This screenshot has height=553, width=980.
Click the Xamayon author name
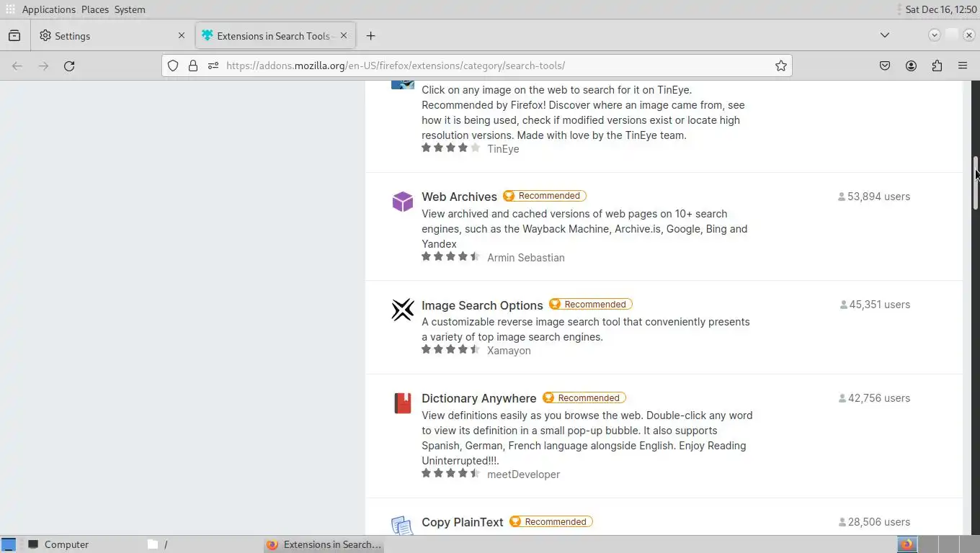[509, 351]
